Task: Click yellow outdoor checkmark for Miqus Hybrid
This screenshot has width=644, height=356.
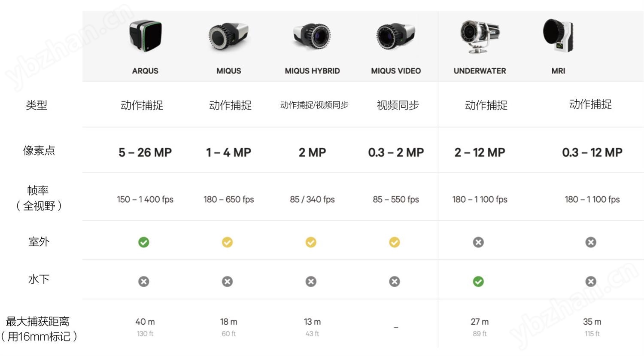Action: tap(311, 242)
